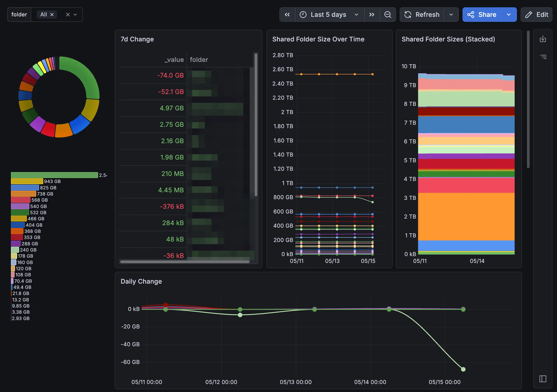Viewport: 557px width, 392px height.
Task: Open the dashboard outline icon
Action: tap(543, 57)
